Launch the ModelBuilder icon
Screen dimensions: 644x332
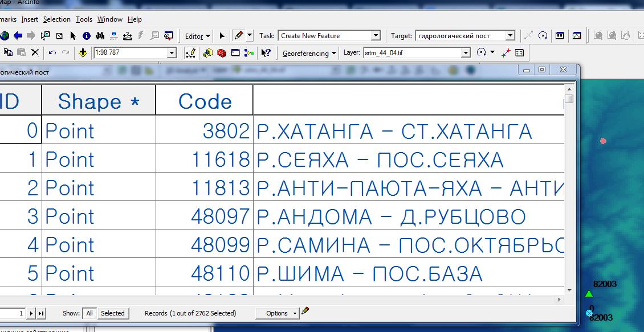pyautogui.click(x=249, y=53)
